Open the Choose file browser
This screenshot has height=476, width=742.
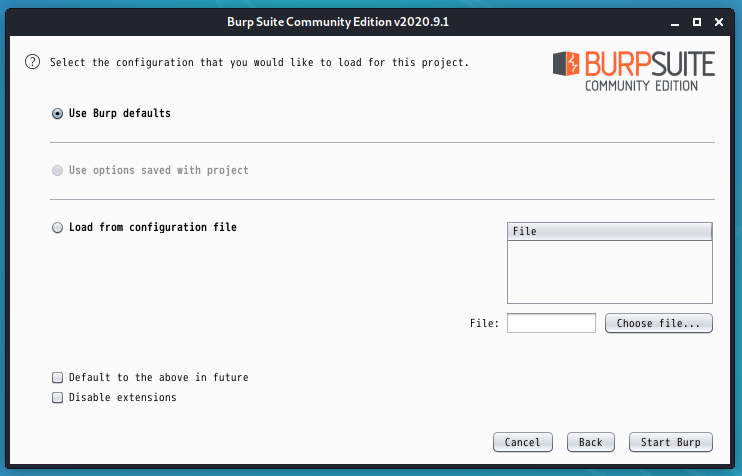click(x=659, y=323)
